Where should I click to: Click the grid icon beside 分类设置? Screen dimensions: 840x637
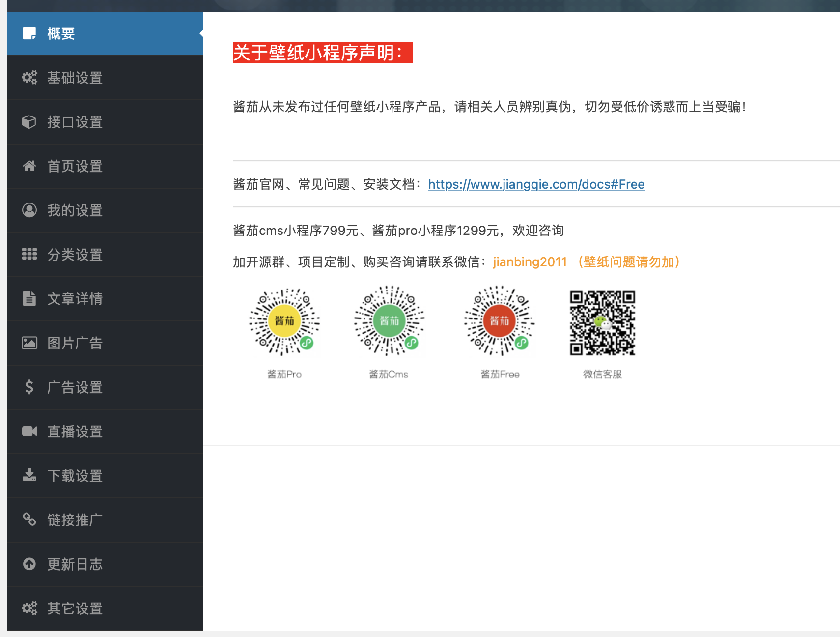click(29, 254)
